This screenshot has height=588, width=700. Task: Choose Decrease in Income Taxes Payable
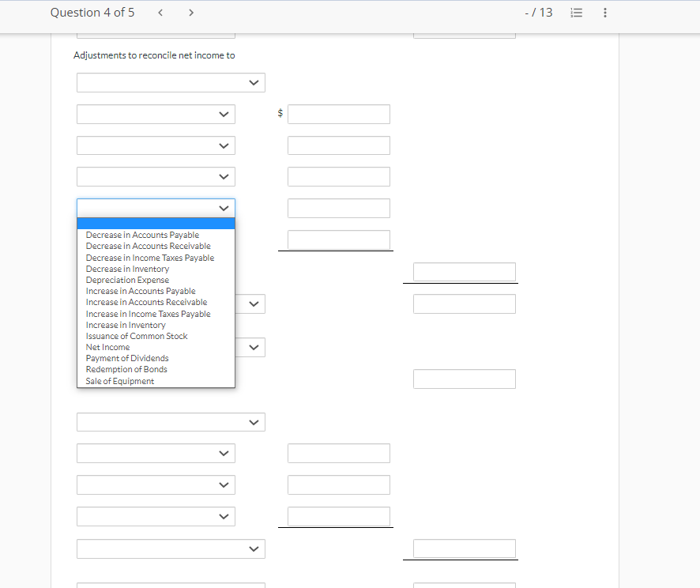[150, 258]
